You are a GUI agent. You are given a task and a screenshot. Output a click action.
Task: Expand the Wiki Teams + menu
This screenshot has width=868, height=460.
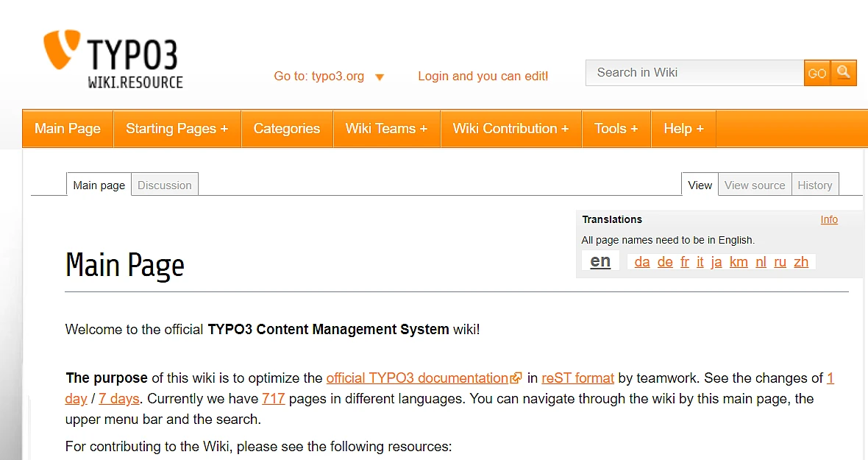(x=386, y=129)
